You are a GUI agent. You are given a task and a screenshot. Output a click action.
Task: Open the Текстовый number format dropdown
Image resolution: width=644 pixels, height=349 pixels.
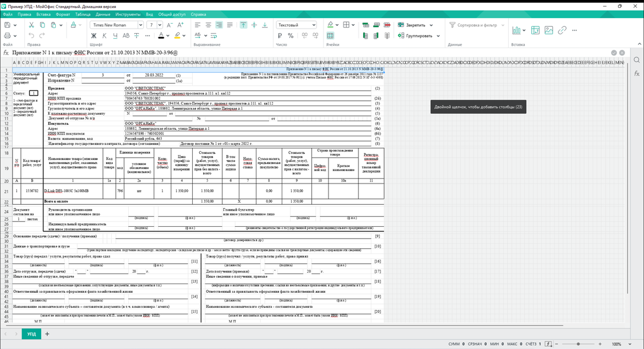click(296, 25)
